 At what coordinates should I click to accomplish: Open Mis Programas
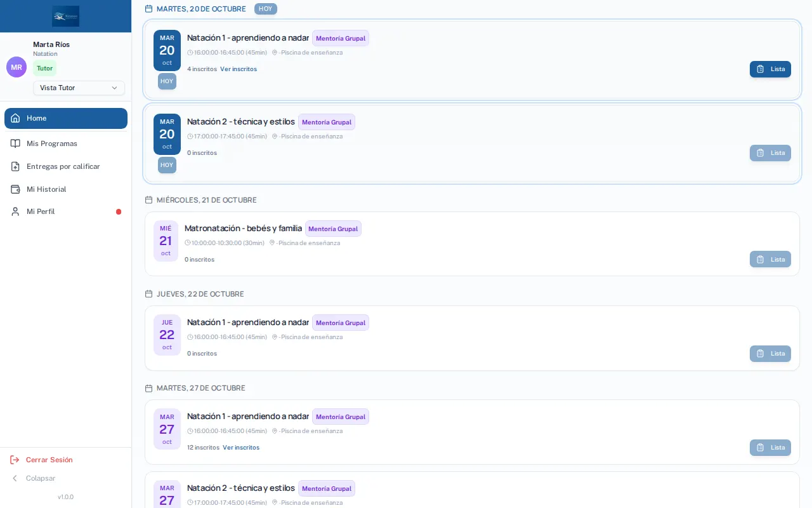(66, 144)
